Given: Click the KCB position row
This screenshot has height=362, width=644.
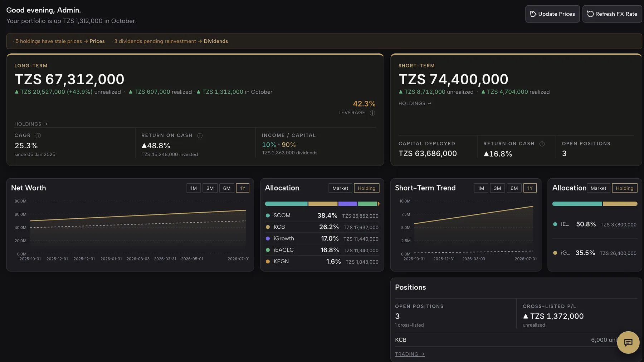Looking at the screenshot, I should (516, 340).
